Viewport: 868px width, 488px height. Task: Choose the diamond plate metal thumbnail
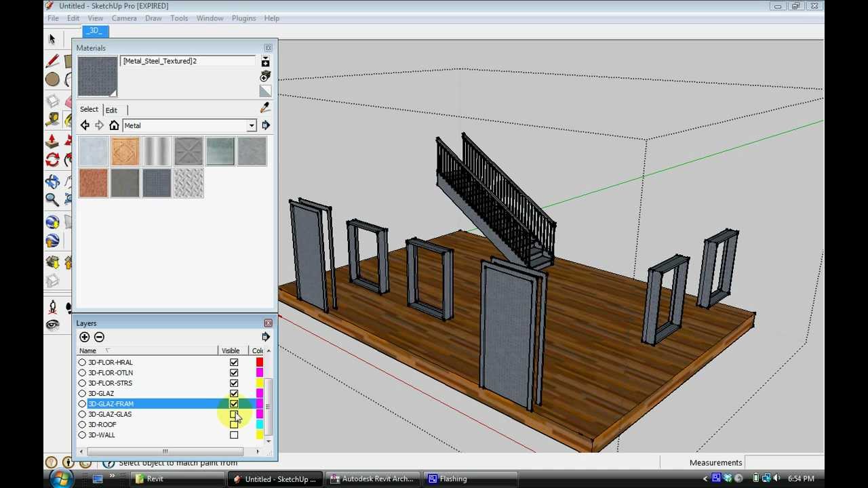189,183
